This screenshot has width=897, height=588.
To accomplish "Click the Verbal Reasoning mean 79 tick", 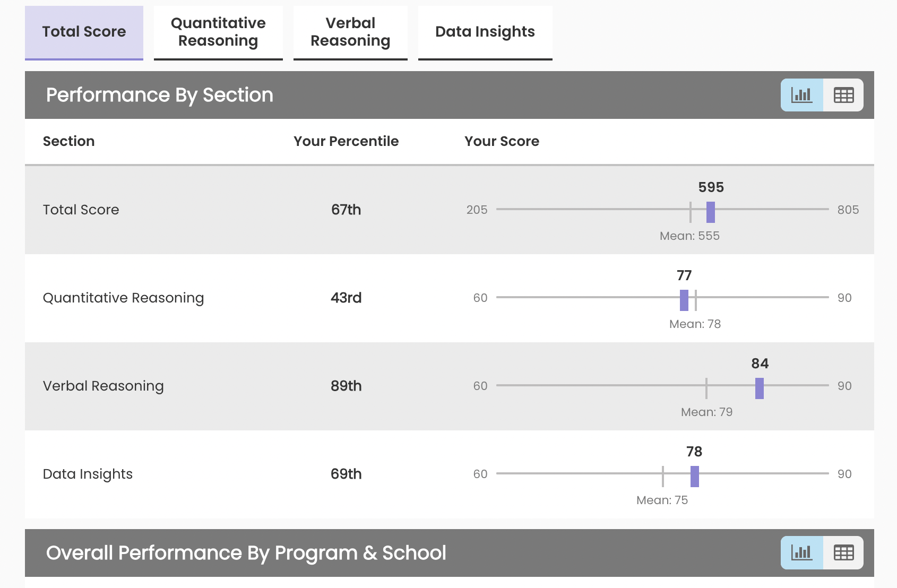I will 706,388.
